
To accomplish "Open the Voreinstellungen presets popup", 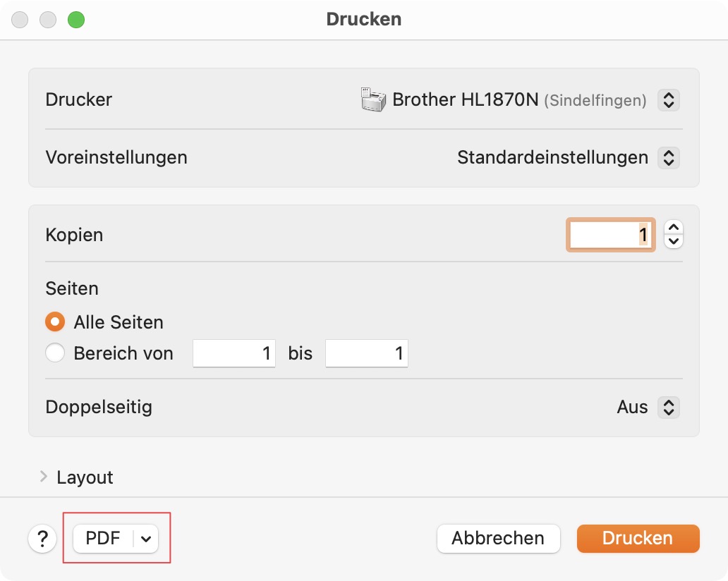I will tap(669, 158).
